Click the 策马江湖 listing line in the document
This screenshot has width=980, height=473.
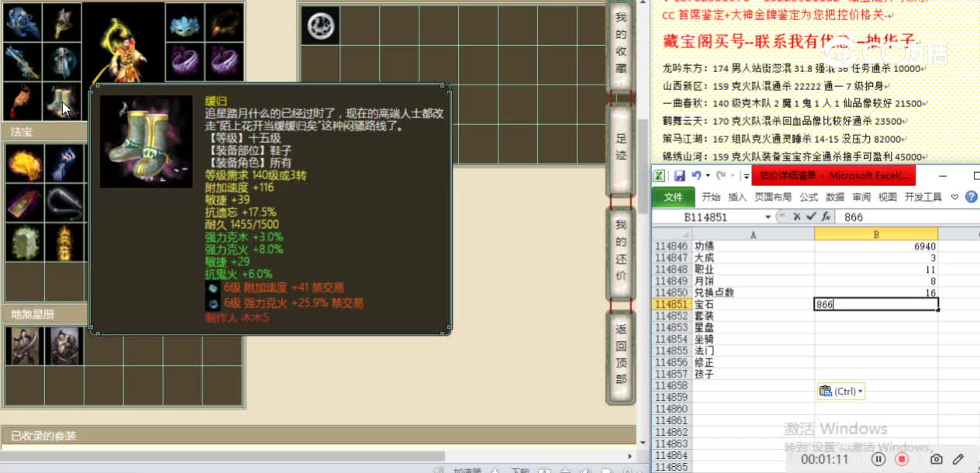click(x=784, y=139)
